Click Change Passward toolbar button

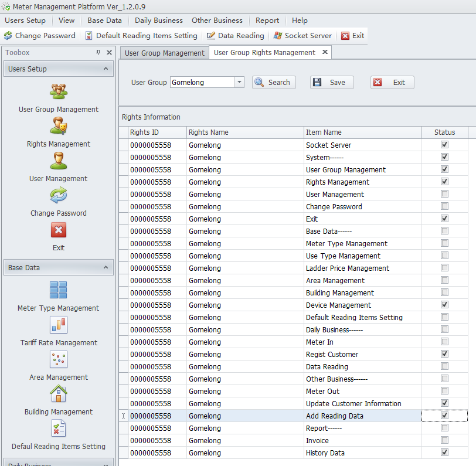40,36
